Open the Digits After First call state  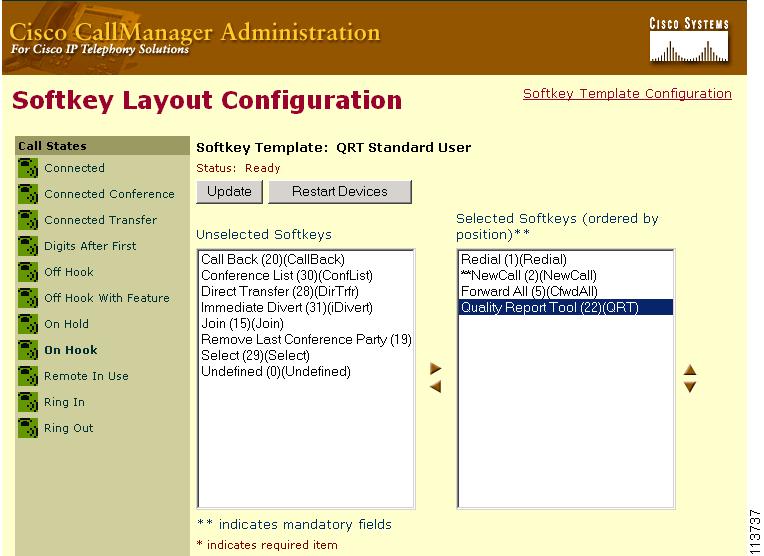[90, 246]
